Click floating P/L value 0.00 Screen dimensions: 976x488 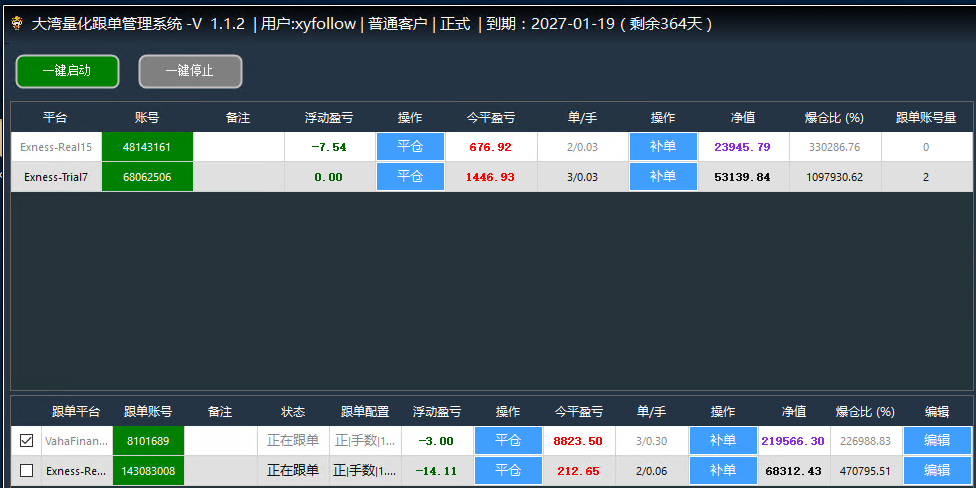[x=329, y=177]
